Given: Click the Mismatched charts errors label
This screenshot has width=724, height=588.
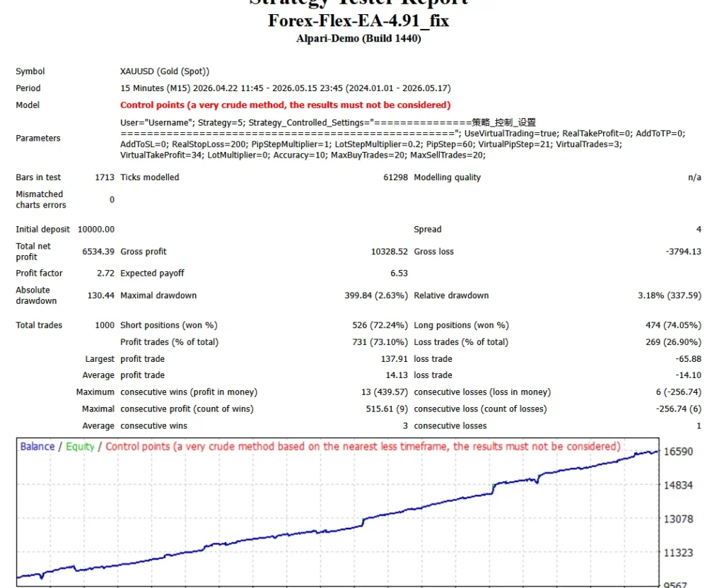Looking at the screenshot, I should 40,199.
